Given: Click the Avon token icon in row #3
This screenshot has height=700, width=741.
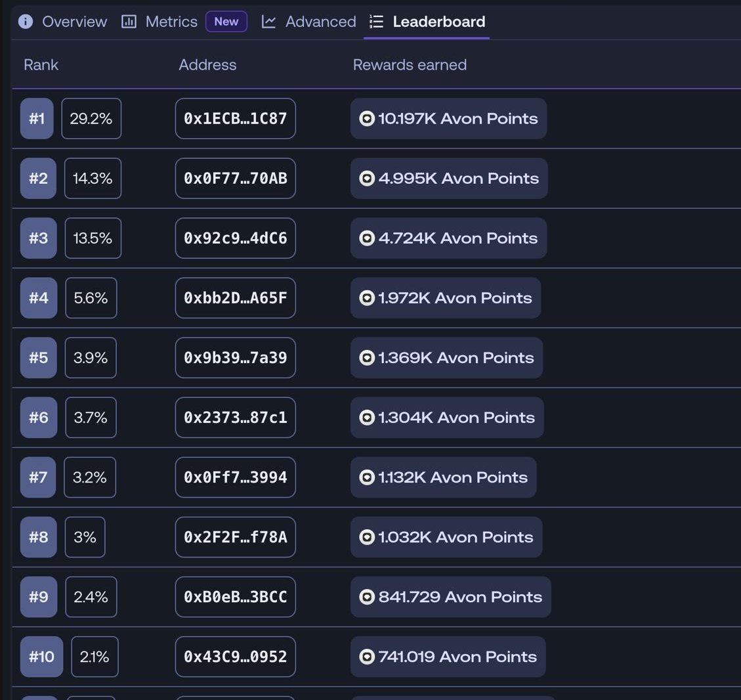Looking at the screenshot, I should (x=367, y=238).
